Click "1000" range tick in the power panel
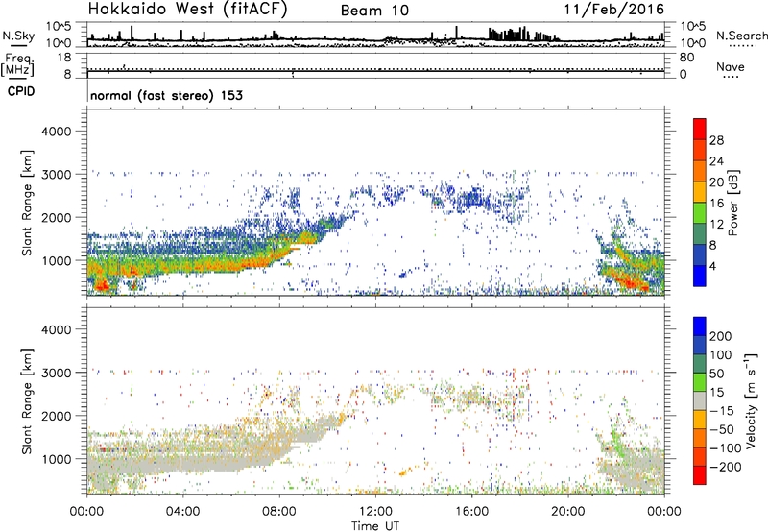Viewport: 768px width, 532px height. pyautogui.click(x=56, y=260)
